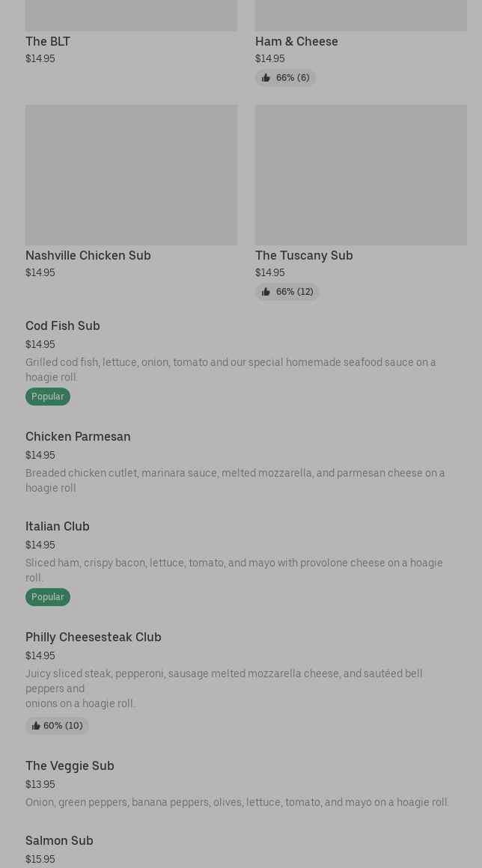
Task: Select the Chicken Parmesan item
Action: pos(78,436)
